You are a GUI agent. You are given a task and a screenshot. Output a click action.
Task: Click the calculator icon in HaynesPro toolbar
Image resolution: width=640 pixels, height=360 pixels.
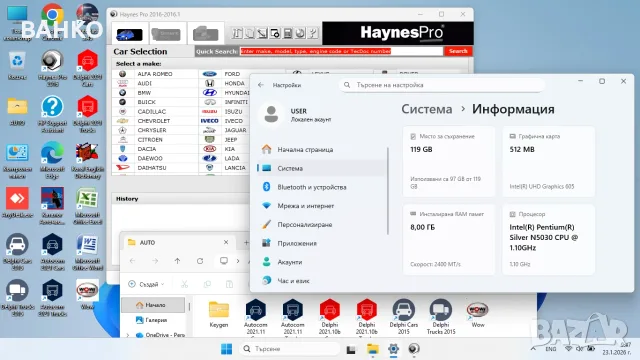[288, 33]
